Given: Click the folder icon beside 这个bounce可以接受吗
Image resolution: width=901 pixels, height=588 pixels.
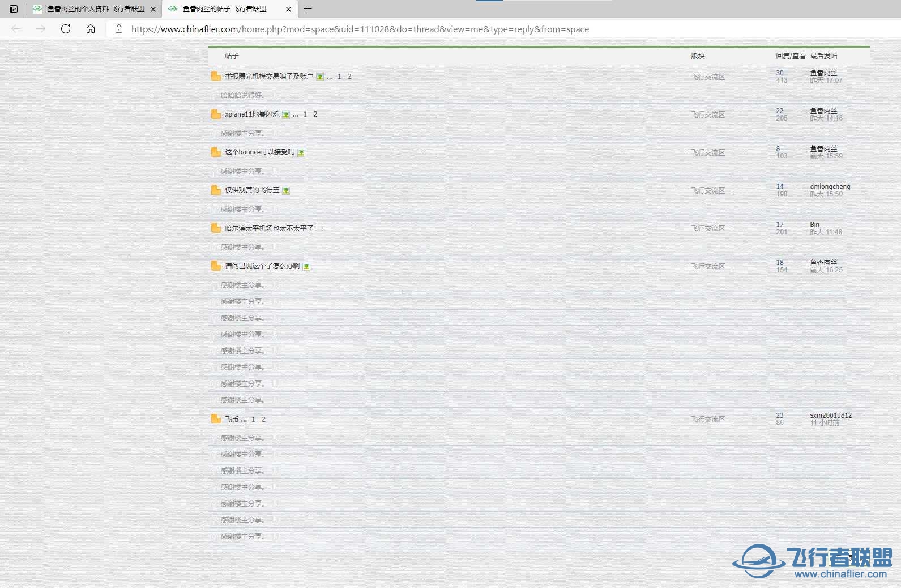Looking at the screenshot, I should click(x=216, y=152).
